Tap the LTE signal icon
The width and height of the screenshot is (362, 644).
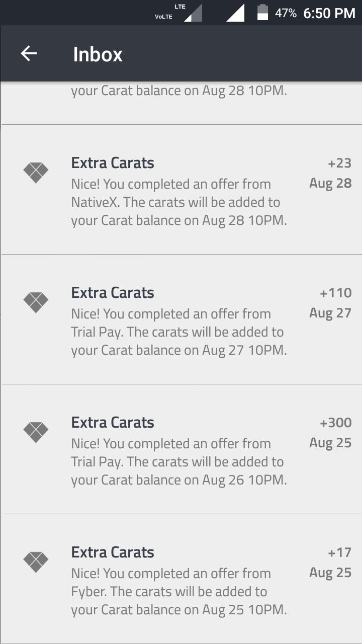(193, 13)
